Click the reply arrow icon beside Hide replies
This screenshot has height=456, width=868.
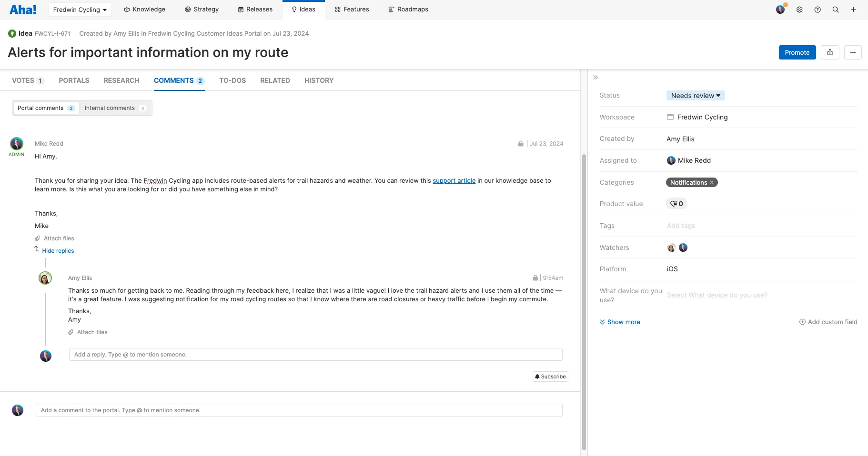pyautogui.click(x=37, y=249)
